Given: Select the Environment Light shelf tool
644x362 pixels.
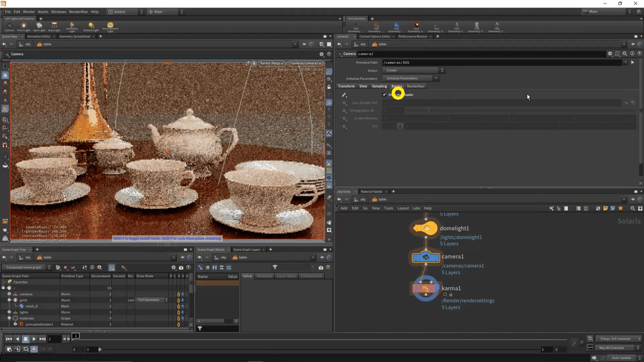Looking at the screenshot, I should (x=110, y=26).
